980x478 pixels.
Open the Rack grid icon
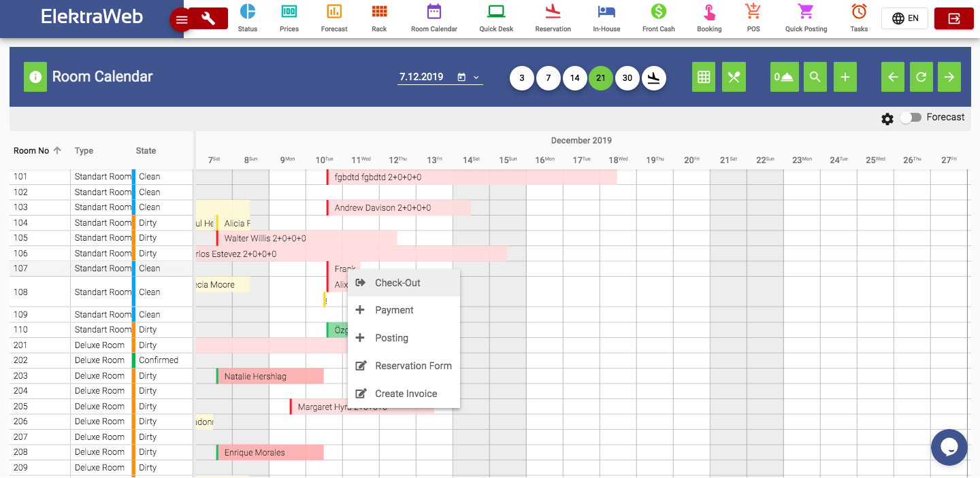(379, 12)
